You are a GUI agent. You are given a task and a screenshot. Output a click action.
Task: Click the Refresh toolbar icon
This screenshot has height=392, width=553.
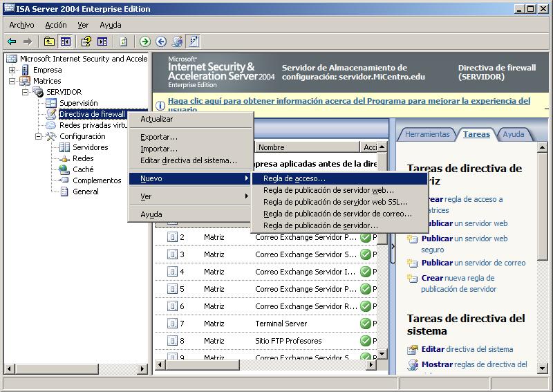click(123, 41)
